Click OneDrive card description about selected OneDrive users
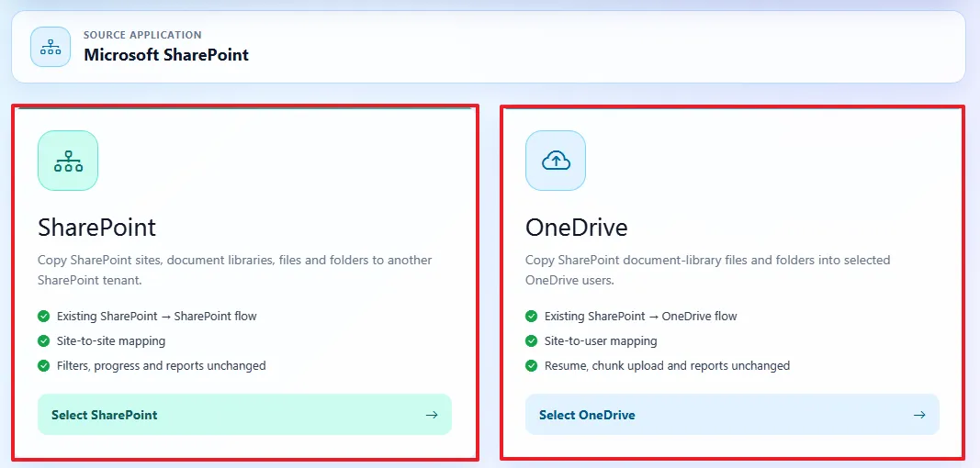This screenshot has width=980, height=468. [708, 270]
